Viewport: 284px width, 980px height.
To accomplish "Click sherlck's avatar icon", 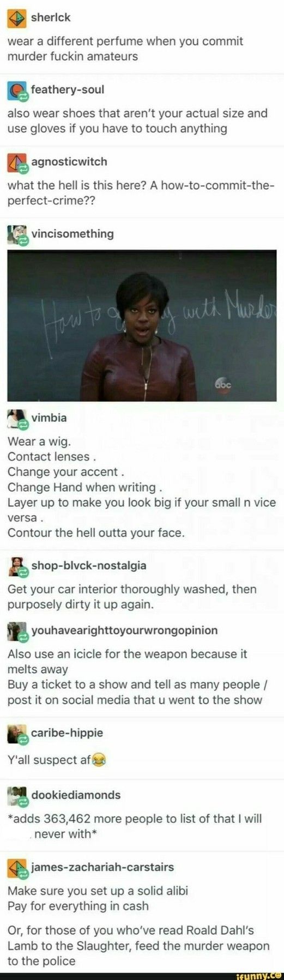I will (x=17, y=18).
